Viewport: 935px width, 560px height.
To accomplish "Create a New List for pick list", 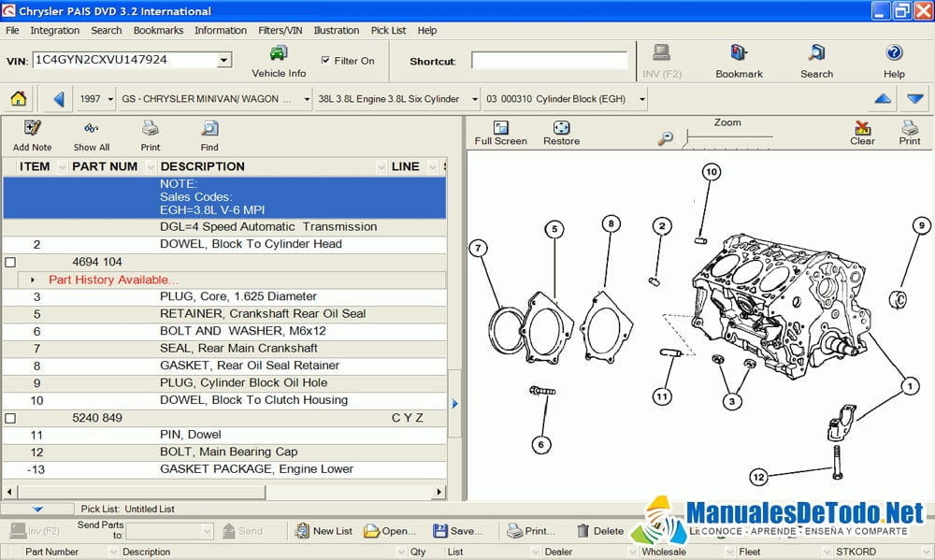I will pyautogui.click(x=324, y=531).
